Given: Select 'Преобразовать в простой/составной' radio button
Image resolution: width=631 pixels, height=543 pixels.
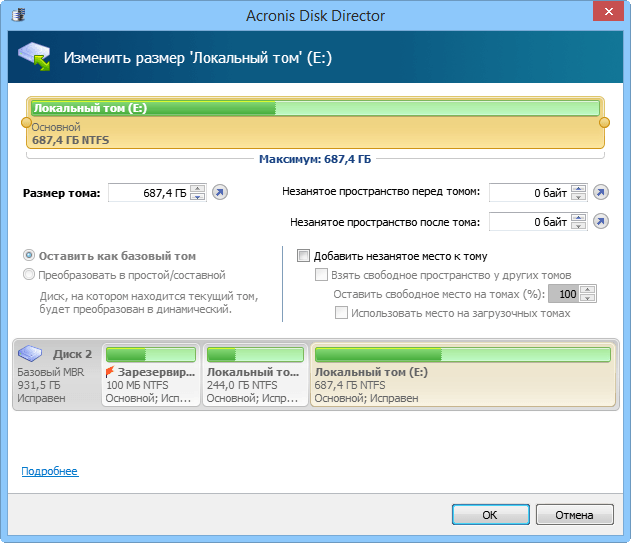Looking at the screenshot, I should tap(29, 275).
